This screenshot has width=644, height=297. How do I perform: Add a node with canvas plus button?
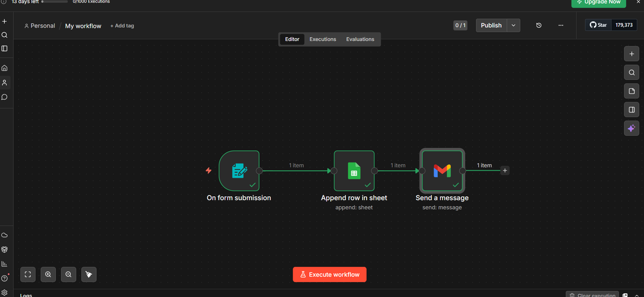tap(632, 54)
